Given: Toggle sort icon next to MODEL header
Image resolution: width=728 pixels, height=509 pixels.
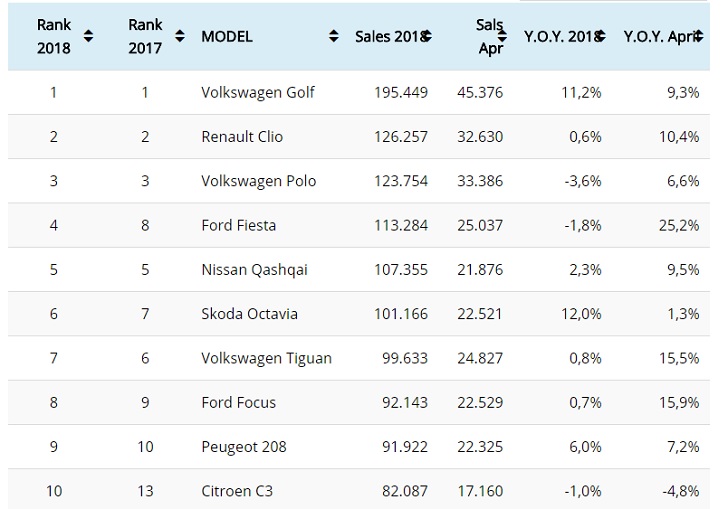Looking at the screenshot, I should 333,36.
